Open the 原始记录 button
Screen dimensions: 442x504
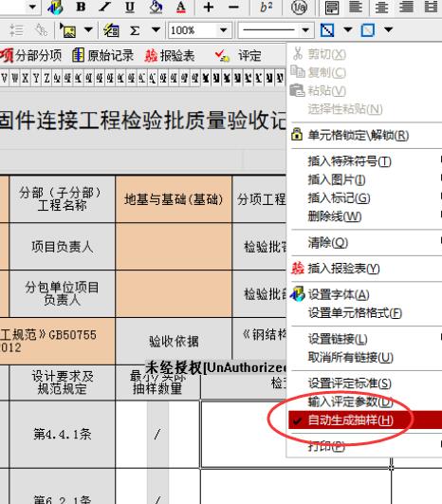[102, 56]
